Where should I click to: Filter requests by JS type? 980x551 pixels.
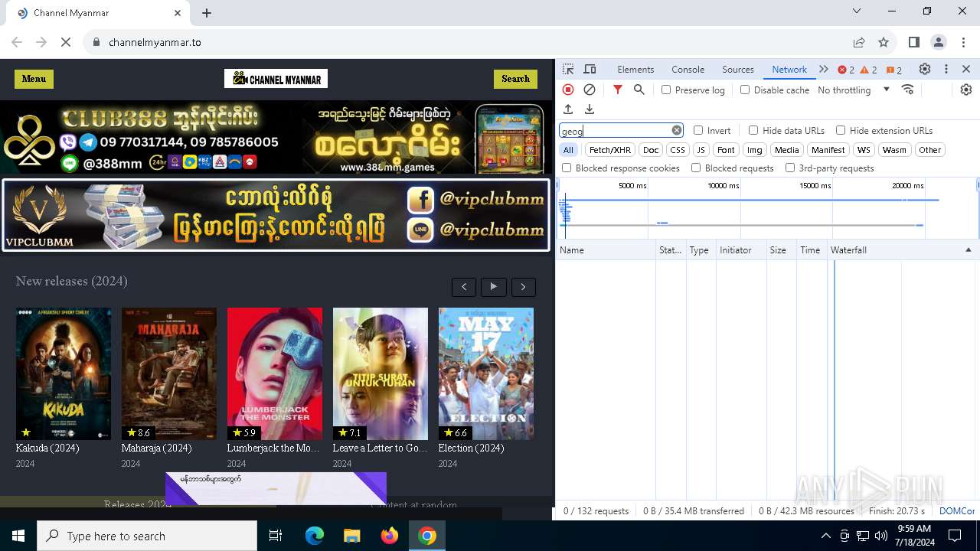[x=701, y=150]
